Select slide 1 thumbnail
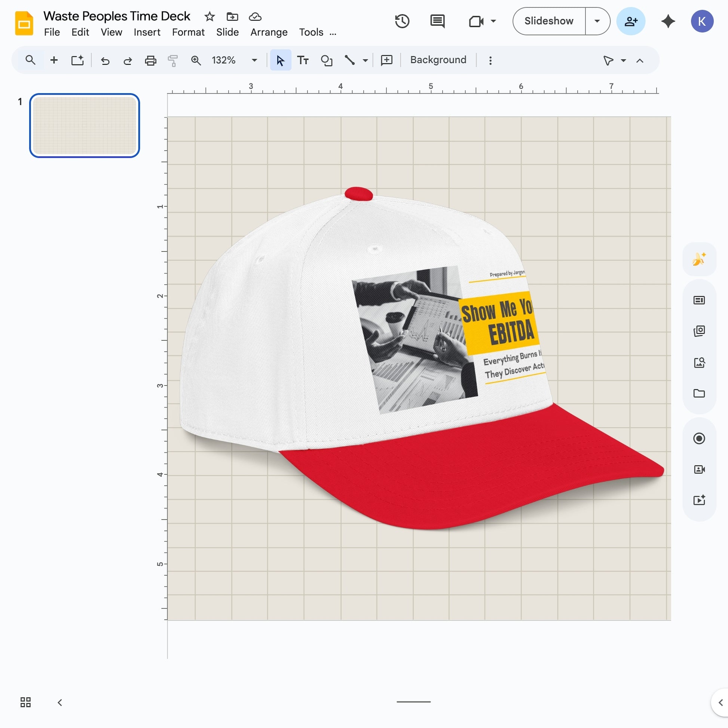 [x=85, y=125]
